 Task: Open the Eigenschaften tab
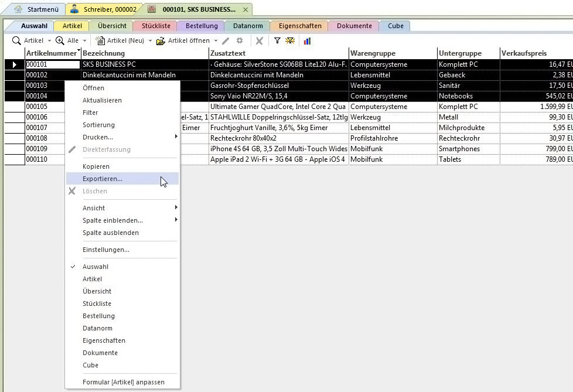[x=300, y=26]
